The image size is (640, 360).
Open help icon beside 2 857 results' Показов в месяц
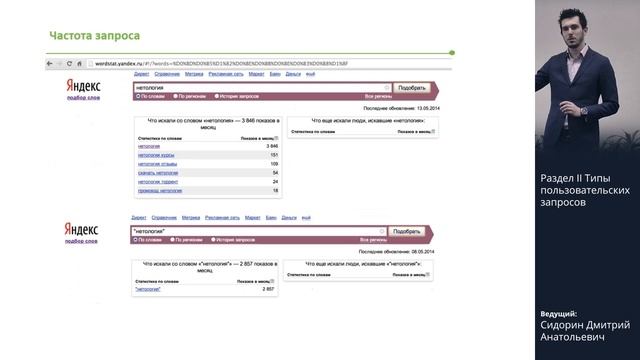click(272, 281)
